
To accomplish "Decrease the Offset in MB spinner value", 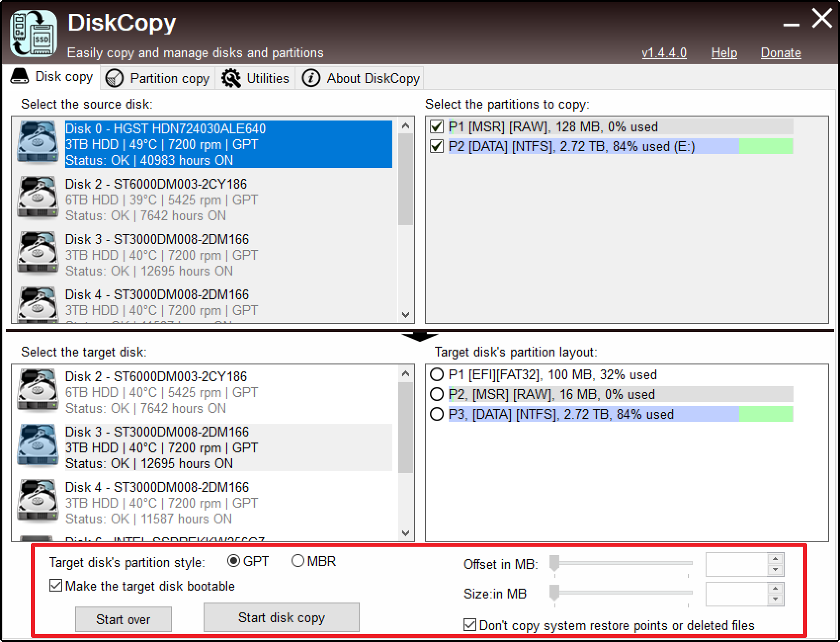I will pyautogui.click(x=775, y=570).
